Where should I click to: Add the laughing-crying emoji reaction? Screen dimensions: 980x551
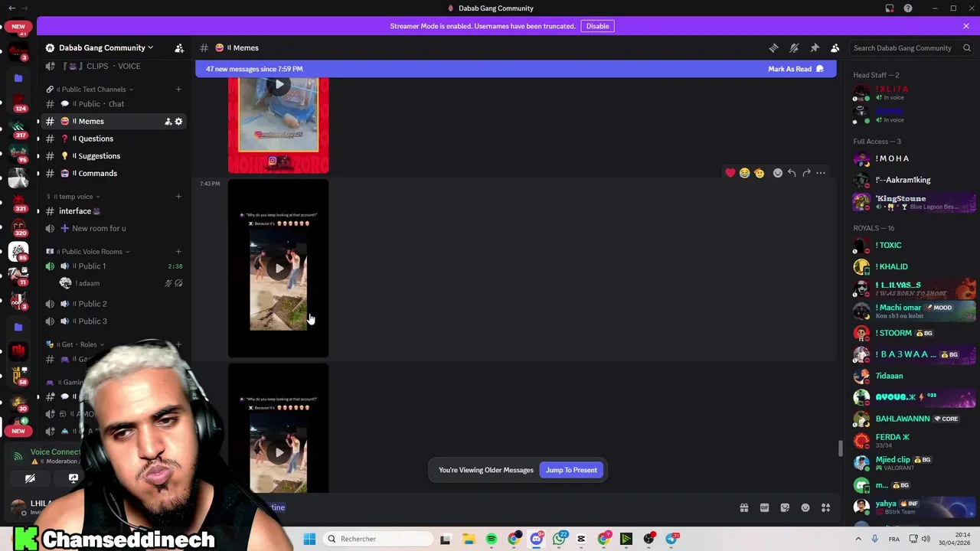click(x=744, y=173)
